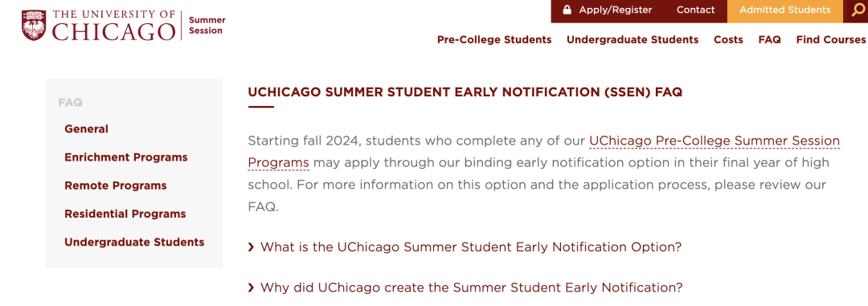Follow the UChicago Pre-College Summer Session Programs link

pos(543,152)
